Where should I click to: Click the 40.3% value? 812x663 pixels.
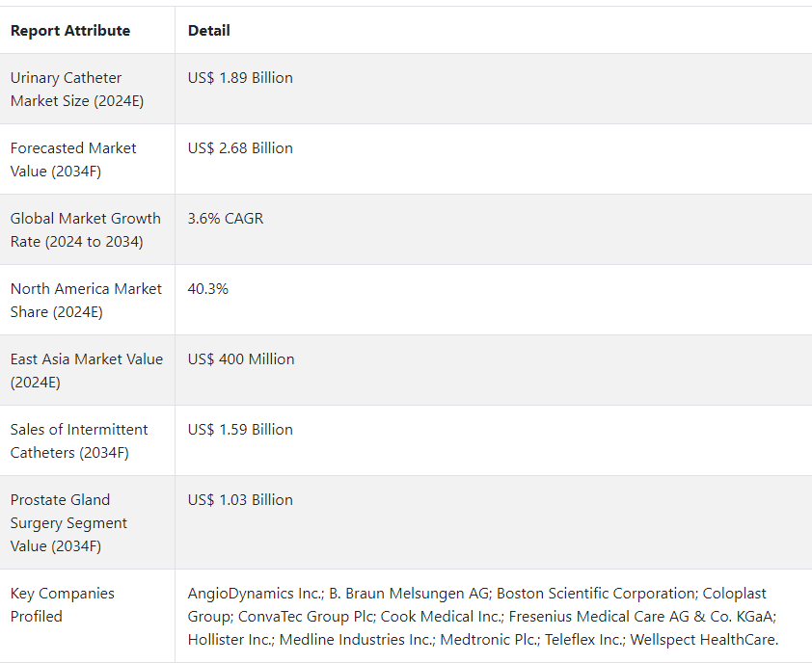tap(208, 289)
